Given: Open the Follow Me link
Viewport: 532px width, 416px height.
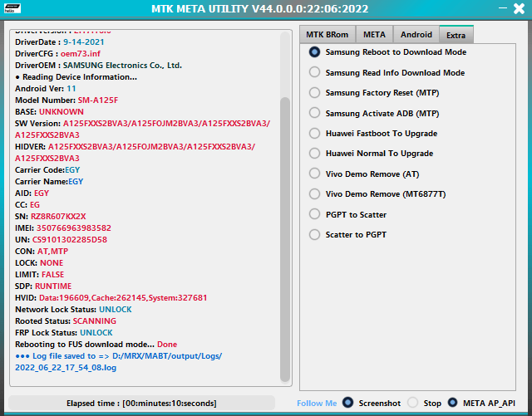Looking at the screenshot, I should [317, 403].
